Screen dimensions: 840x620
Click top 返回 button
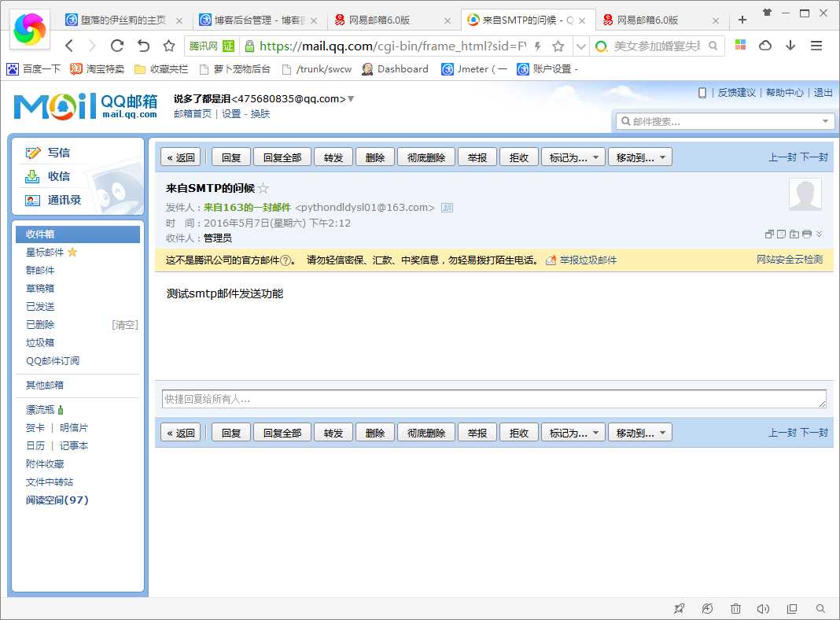181,157
